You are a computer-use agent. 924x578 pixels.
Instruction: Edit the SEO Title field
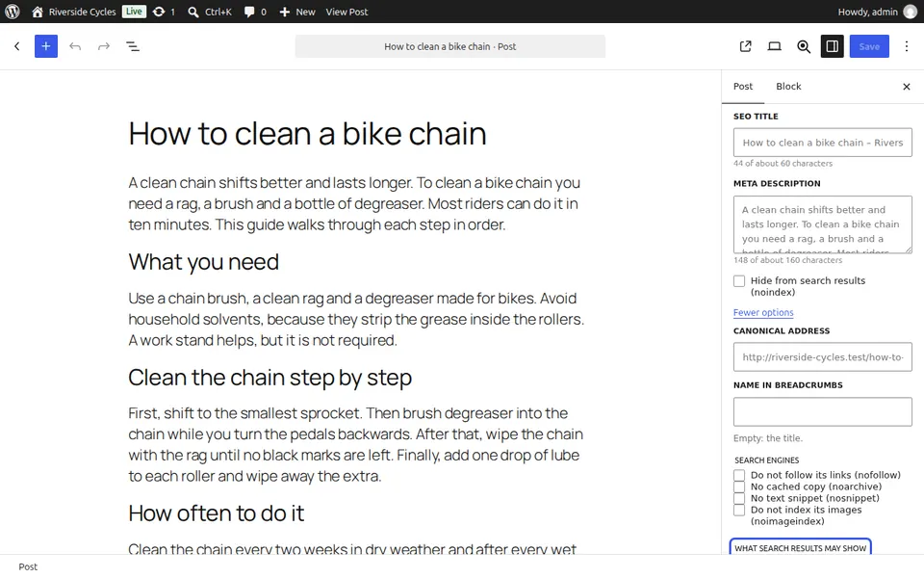[823, 143]
